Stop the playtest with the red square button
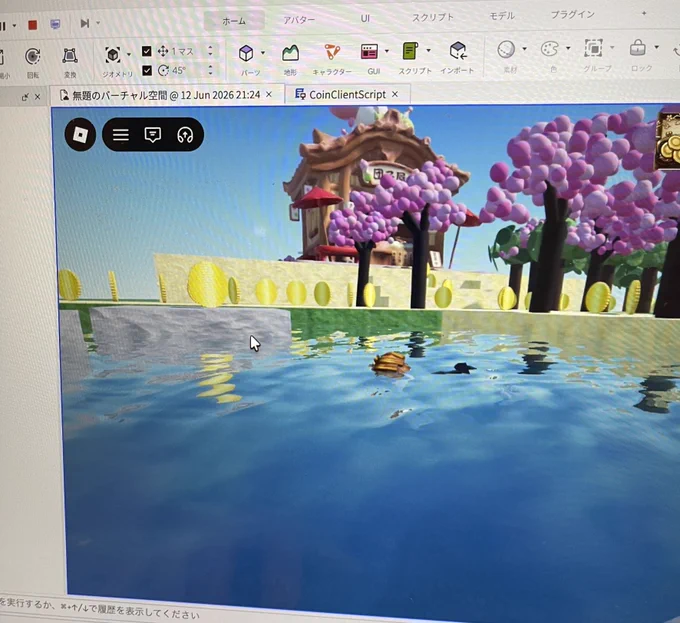The image size is (680, 623). (33, 25)
